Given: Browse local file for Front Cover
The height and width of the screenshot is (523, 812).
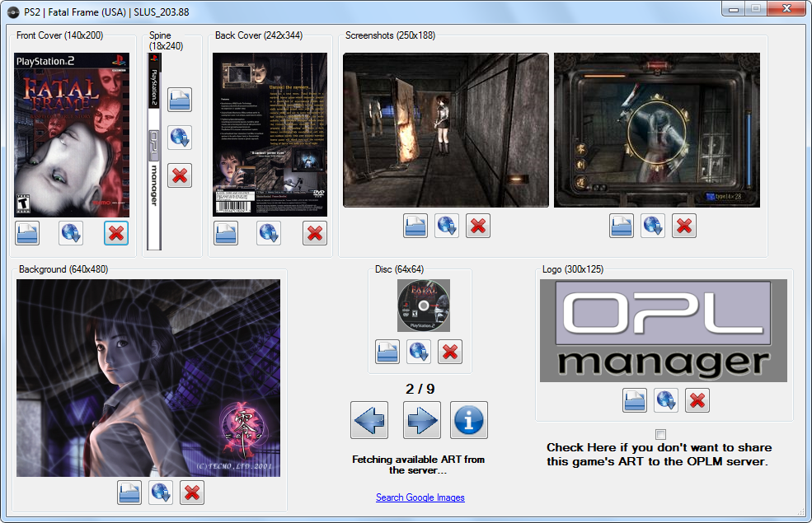Looking at the screenshot, I should [x=27, y=233].
